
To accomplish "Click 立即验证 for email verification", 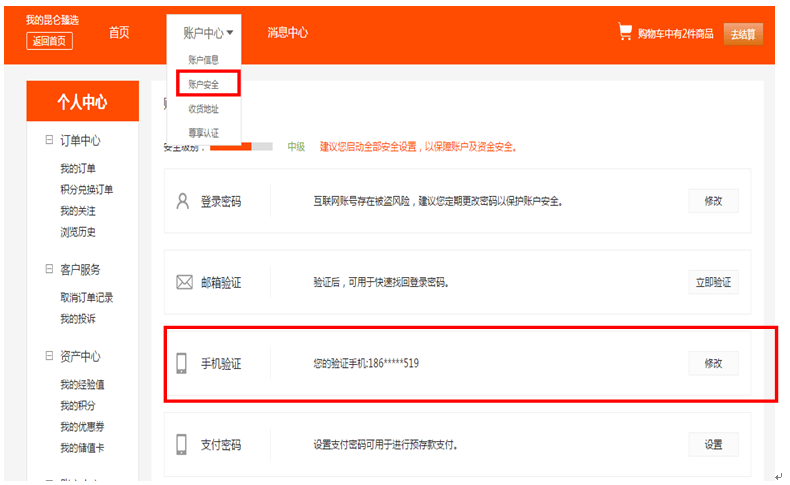I will click(713, 282).
